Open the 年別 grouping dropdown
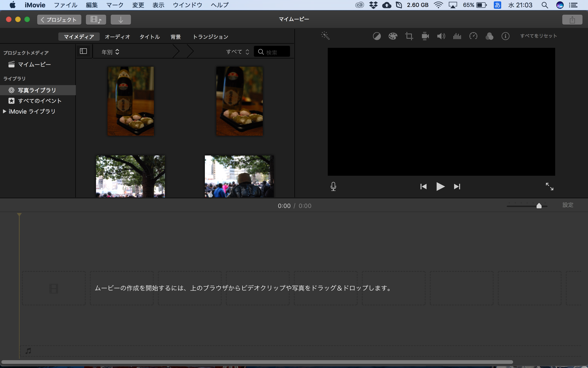The height and width of the screenshot is (368, 588). pyautogui.click(x=110, y=52)
